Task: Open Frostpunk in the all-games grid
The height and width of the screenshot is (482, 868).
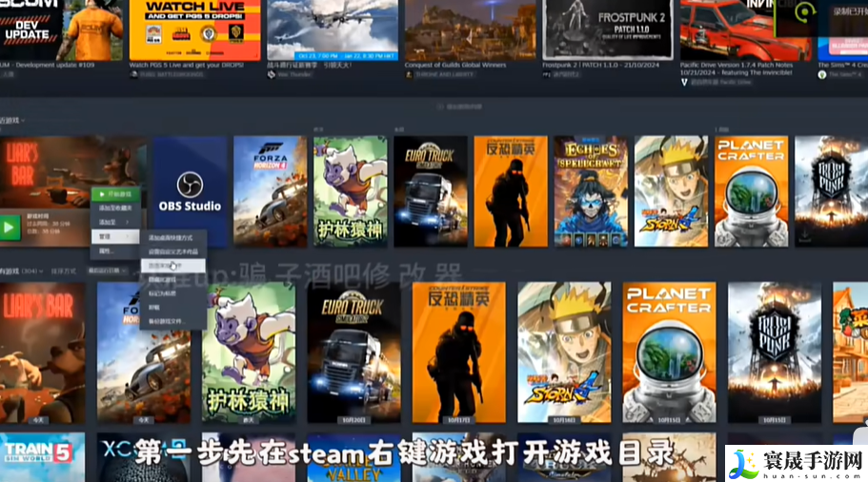Action: [775, 352]
